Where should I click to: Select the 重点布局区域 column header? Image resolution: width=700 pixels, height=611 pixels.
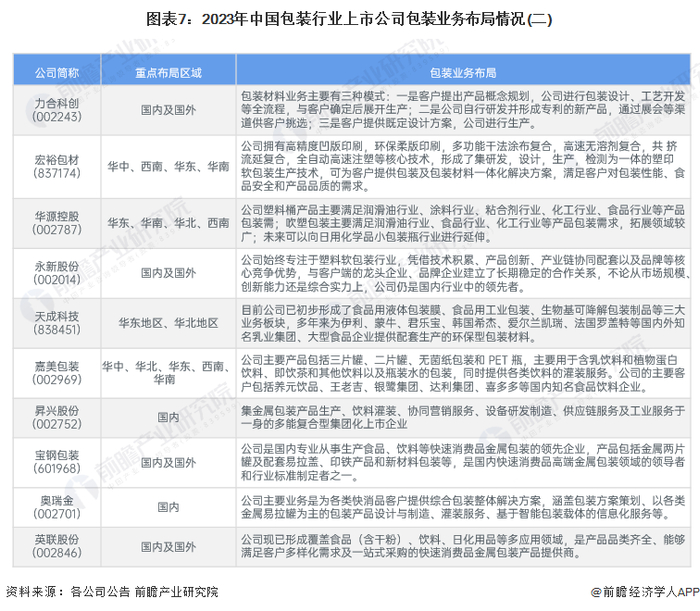click(168, 70)
